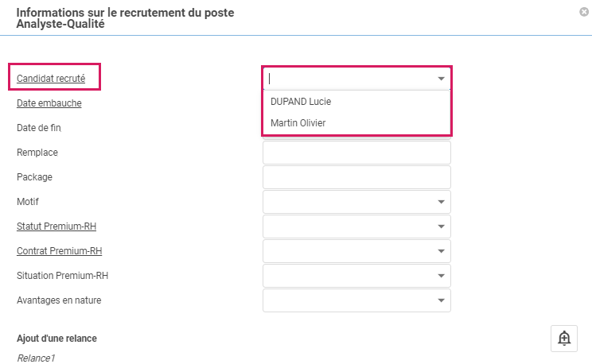Click the Date embauche underlined label

coord(49,103)
